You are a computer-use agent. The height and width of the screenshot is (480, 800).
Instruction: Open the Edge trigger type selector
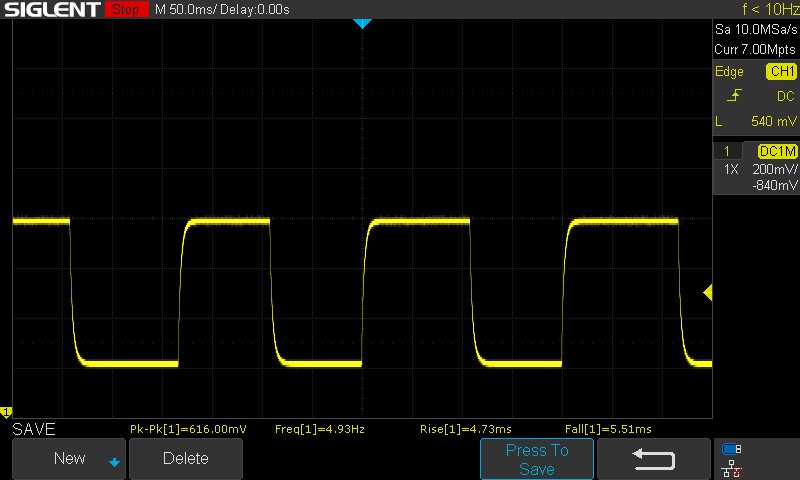click(x=729, y=72)
